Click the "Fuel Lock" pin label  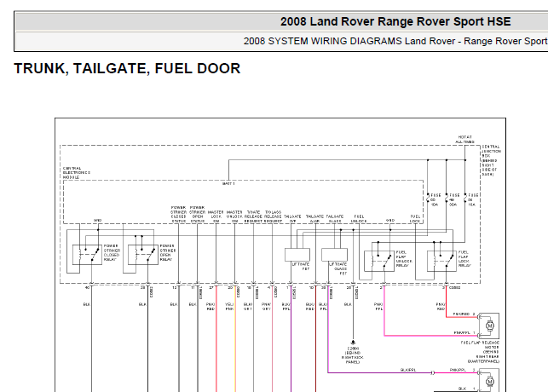415,219
